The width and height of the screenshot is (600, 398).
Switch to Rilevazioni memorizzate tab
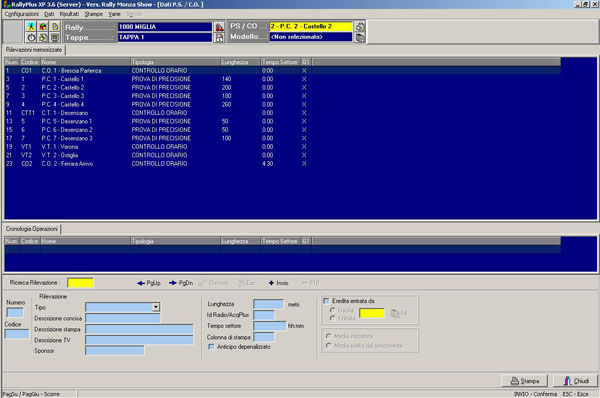coord(34,50)
